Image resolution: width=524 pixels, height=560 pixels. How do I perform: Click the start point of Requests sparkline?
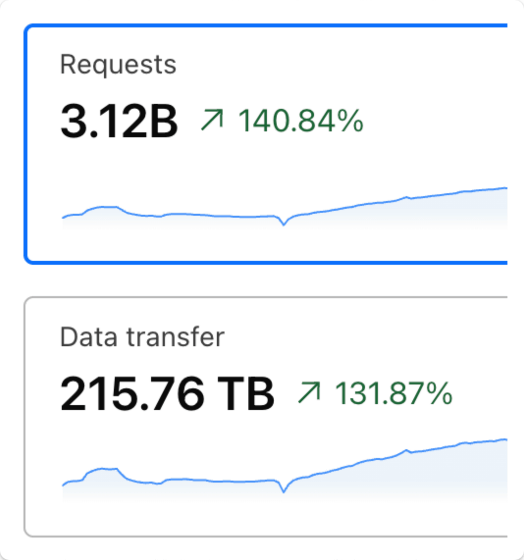pos(63,217)
